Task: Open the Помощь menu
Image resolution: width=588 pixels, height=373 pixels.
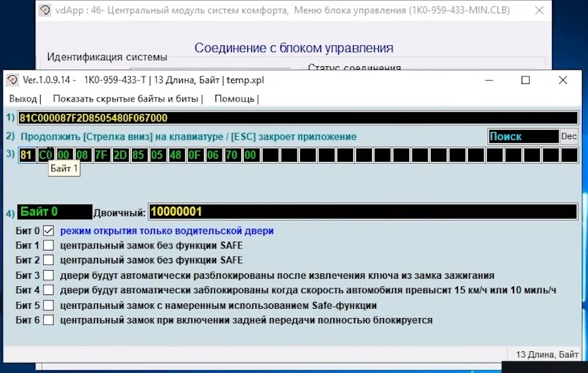Action: point(234,99)
